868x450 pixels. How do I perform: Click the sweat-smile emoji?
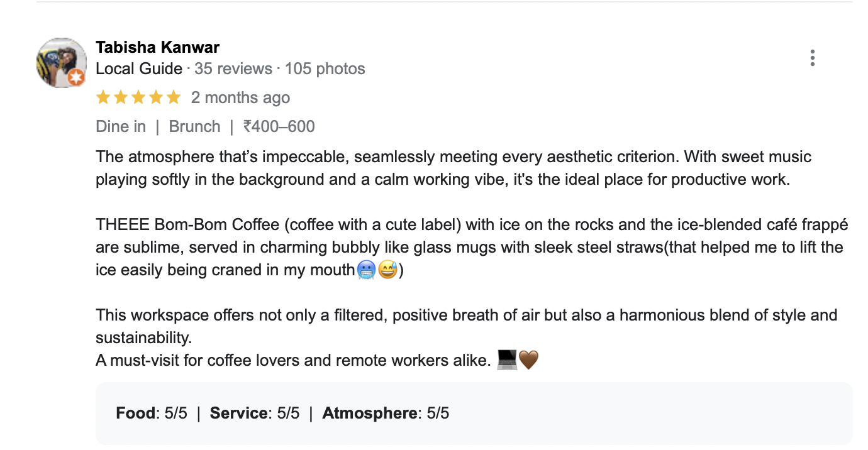coord(387,270)
